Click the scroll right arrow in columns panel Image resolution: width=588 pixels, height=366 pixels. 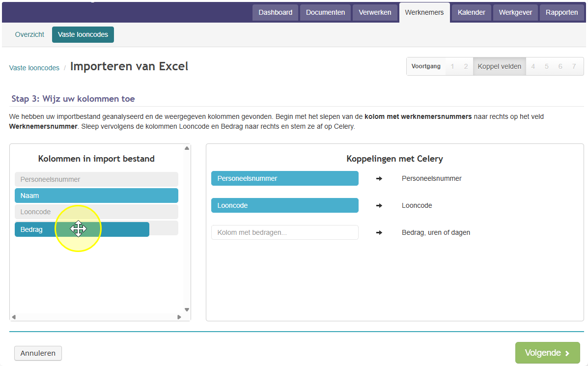tap(179, 317)
